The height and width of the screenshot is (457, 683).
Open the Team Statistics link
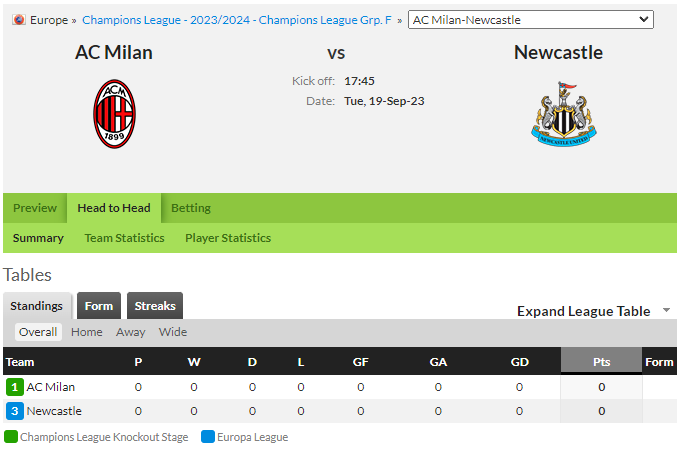click(x=125, y=238)
